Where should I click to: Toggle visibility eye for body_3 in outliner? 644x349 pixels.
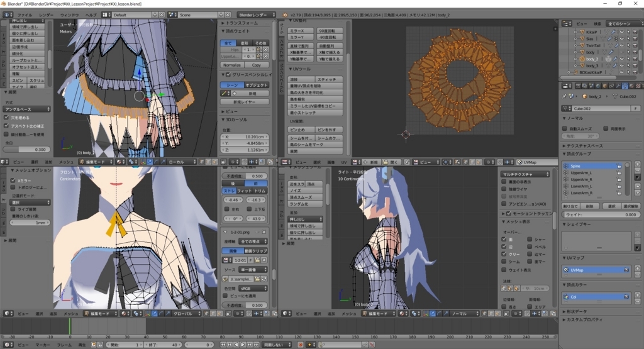pyautogui.click(x=622, y=65)
